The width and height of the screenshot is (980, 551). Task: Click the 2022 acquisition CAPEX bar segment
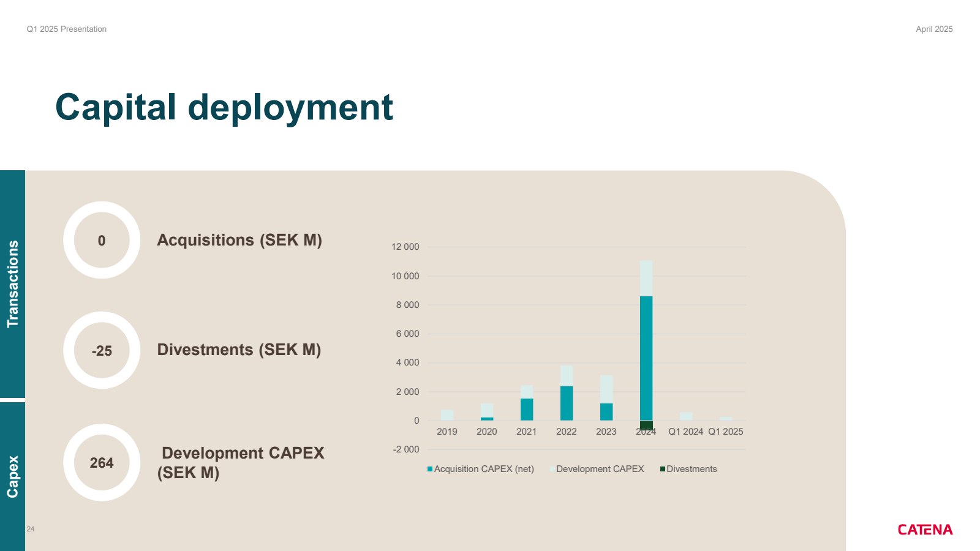567,403
